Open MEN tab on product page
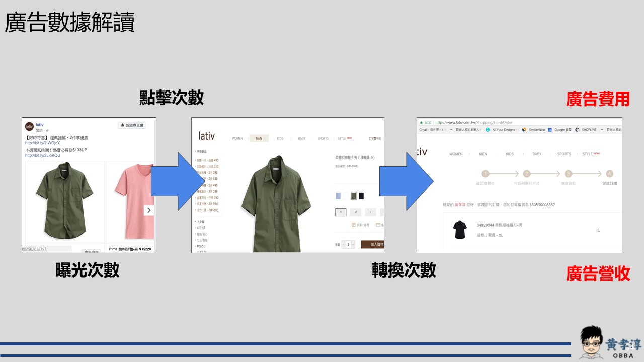644x362 pixels. pos(259,138)
